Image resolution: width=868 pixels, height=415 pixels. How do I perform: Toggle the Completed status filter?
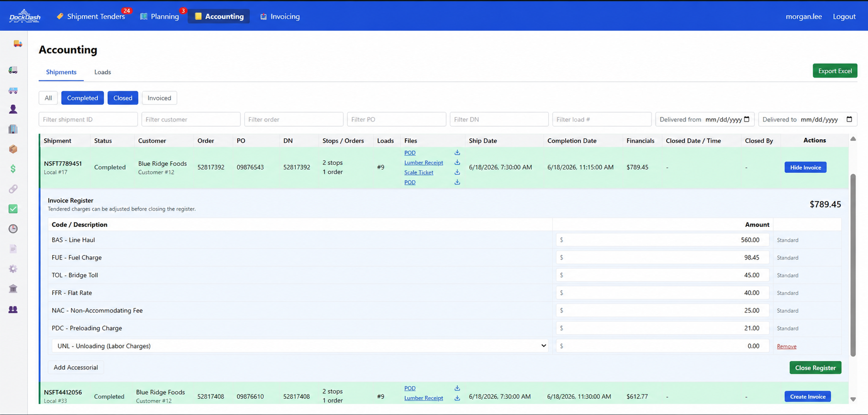[x=82, y=98]
